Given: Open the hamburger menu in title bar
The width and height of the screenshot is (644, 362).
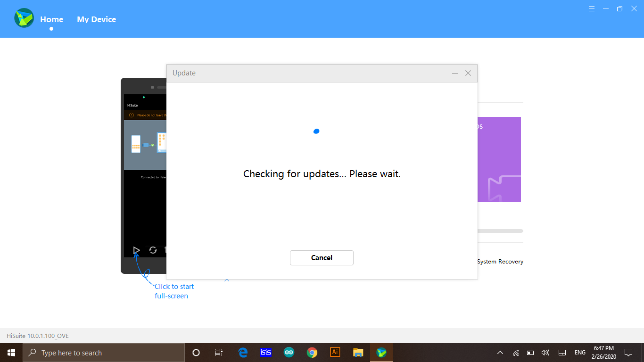Looking at the screenshot, I should point(592,8).
